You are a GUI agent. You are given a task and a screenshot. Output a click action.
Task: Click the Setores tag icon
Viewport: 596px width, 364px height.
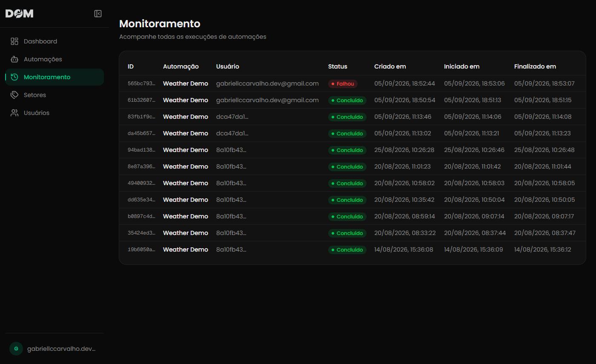coord(14,95)
